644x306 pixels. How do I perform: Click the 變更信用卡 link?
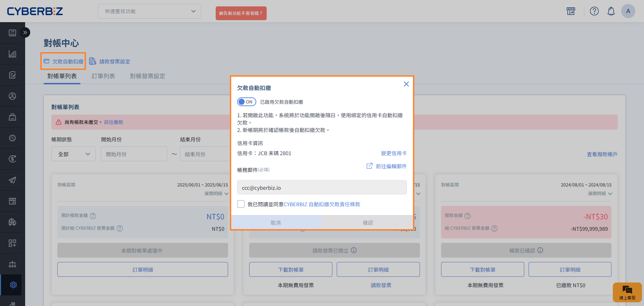(x=393, y=153)
